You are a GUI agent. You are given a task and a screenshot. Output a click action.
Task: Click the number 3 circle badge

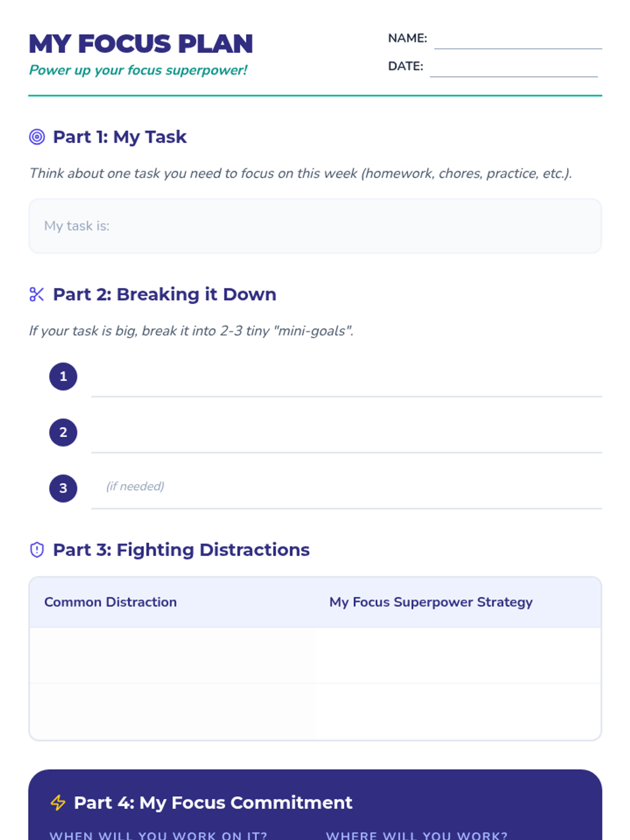coord(63,488)
